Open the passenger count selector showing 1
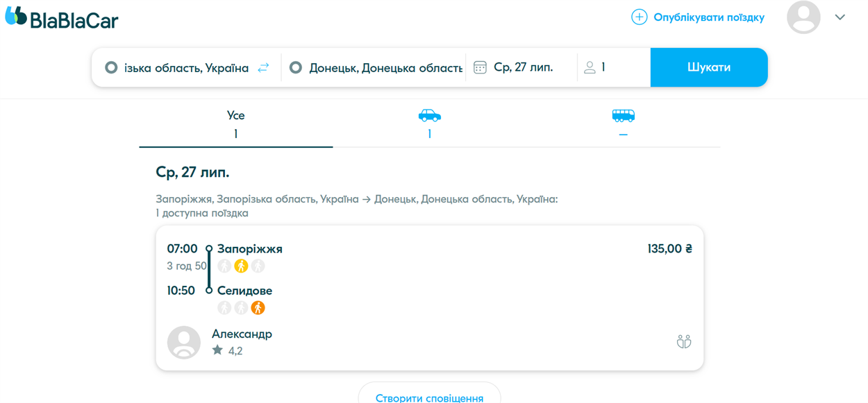868x403 pixels. tap(614, 67)
